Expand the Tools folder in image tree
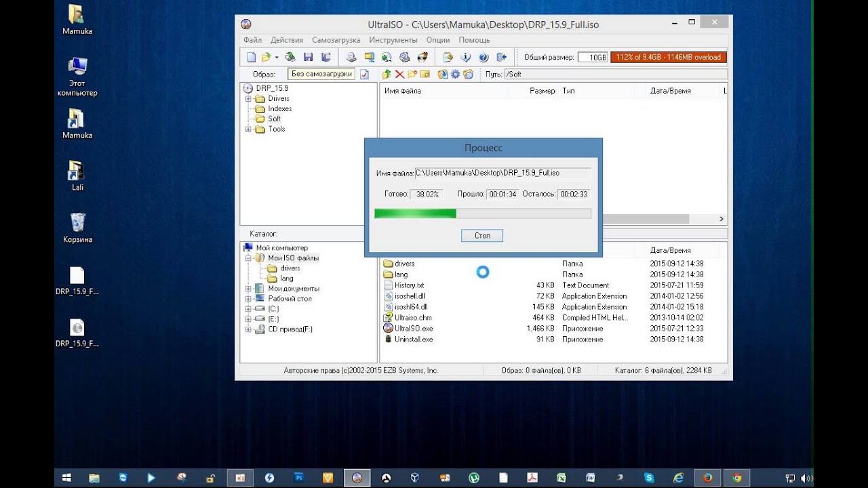868x488 pixels. click(x=248, y=129)
